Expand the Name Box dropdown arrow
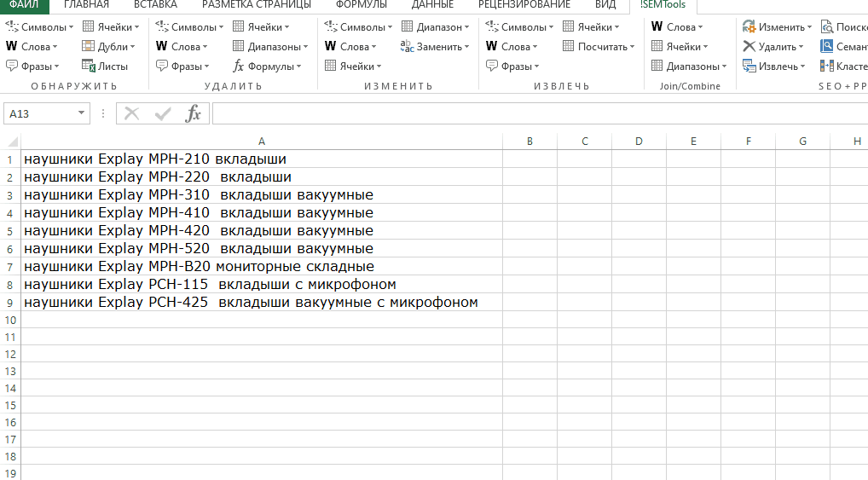The width and height of the screenshot is (868, 480). pos(81,113)
